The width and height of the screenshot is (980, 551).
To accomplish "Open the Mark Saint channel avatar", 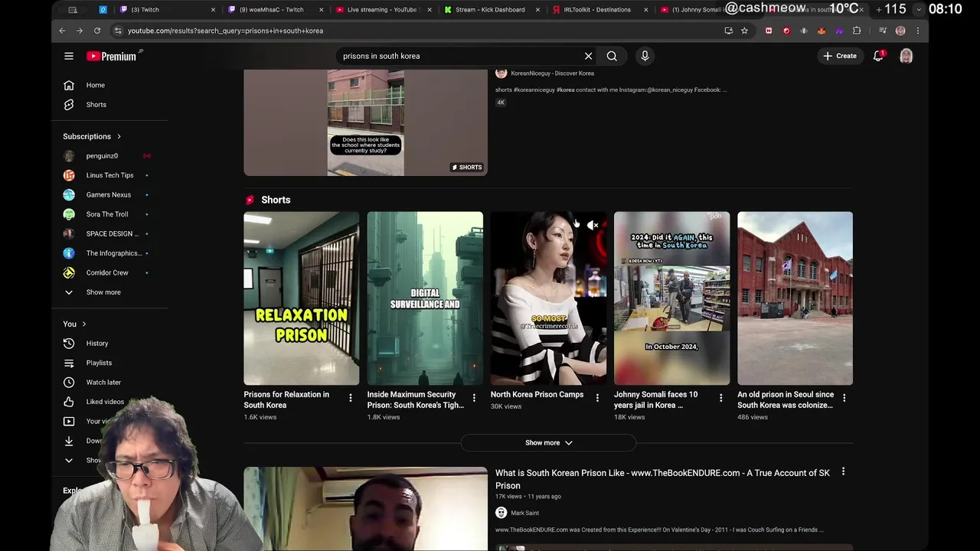I will coord(501,513).
